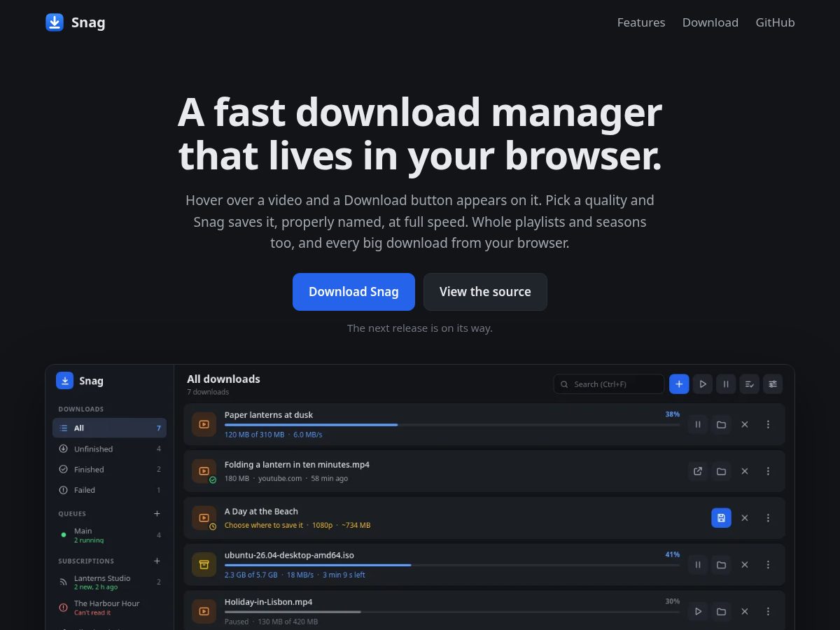Image resolution: width=840 pixels, height=630 pixels.
Task: Click the video icon of Folding a lantern
Action: click(x=204, y=471)
